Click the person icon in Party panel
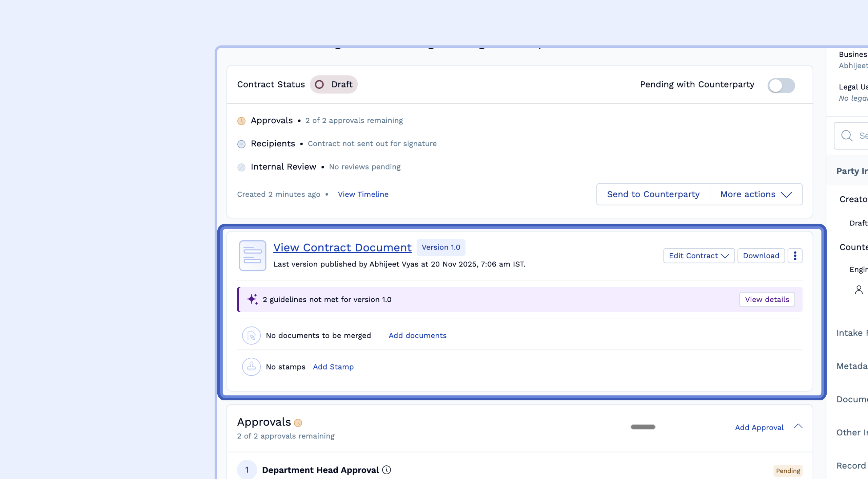This screenshot has height=479, width=868. [859, 290]
